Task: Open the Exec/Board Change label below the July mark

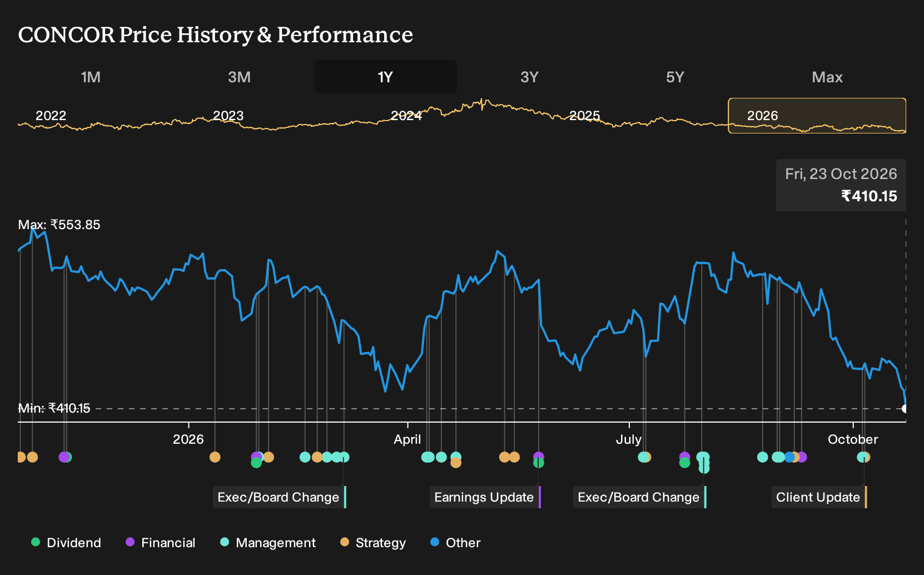Action: (x=640, y=497)
